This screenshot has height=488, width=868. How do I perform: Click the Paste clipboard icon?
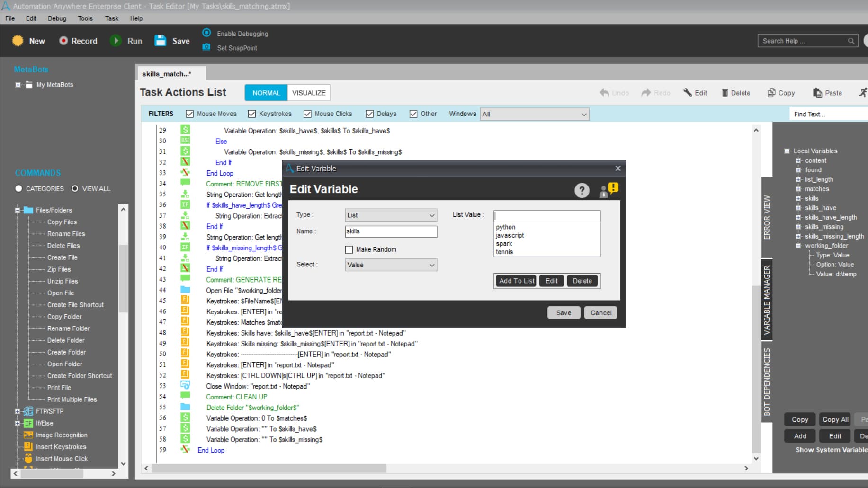click(x=817, y=93)
